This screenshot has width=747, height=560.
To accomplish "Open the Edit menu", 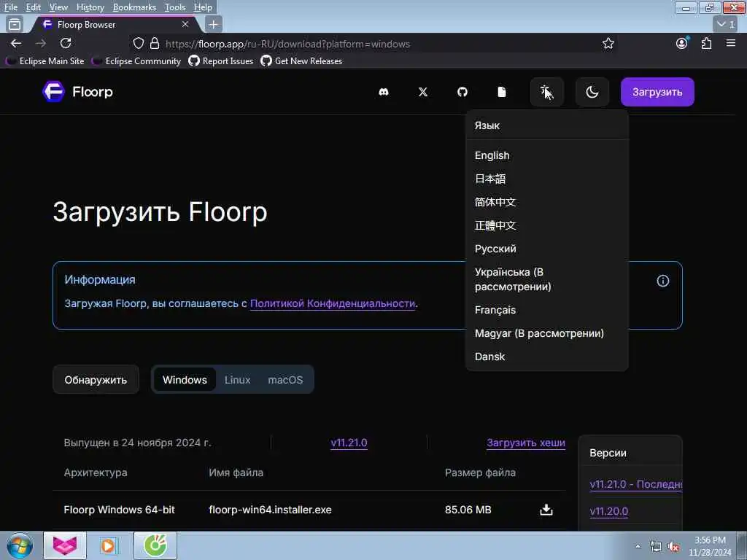I will coord(34,7).
